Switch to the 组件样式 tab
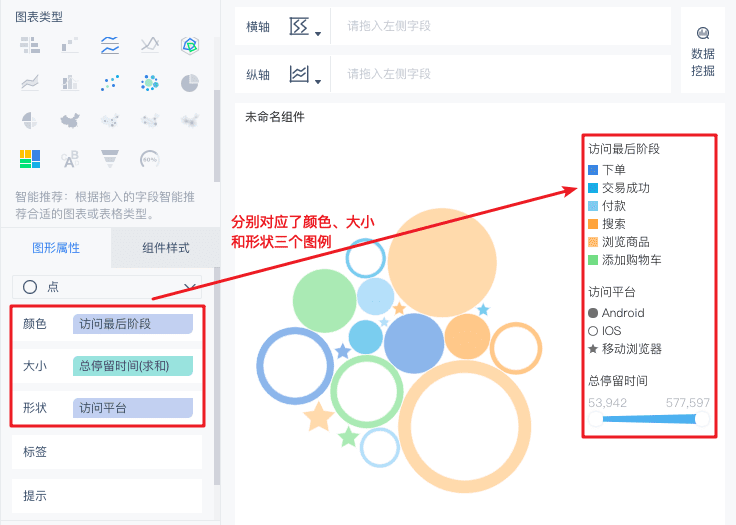The width and height of the screenshot is (736, 525). pos(166,247)
